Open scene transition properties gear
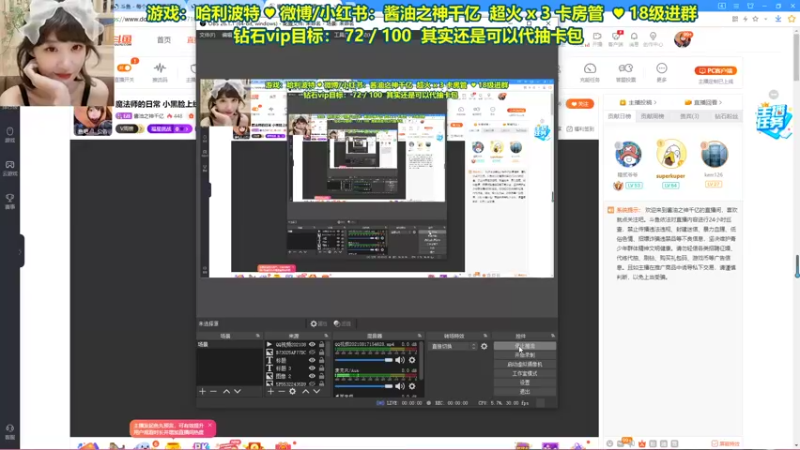This screenshot has width=800, height=450. pyautogui.click(x=484, y=346)
